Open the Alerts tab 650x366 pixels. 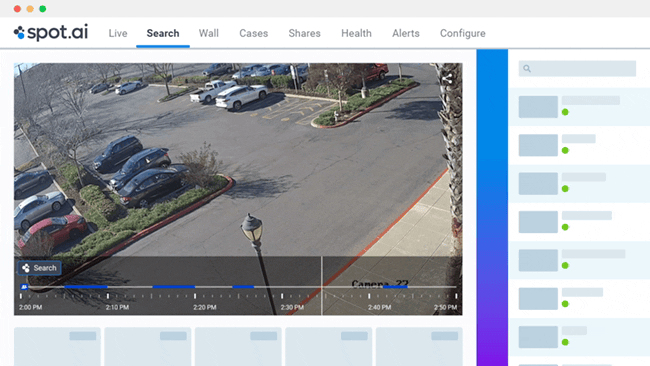pos(406,33)
